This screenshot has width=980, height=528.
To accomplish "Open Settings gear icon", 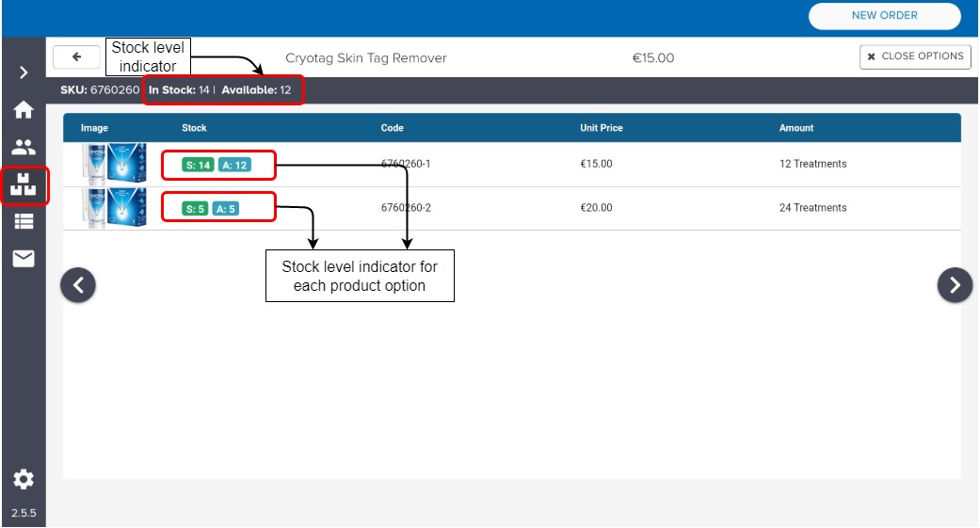I will (x=24, y=479).
